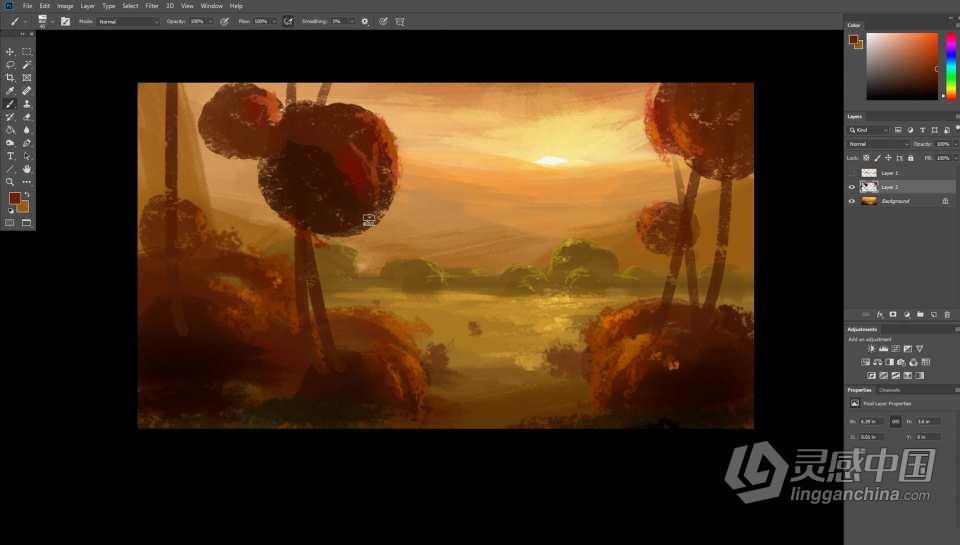Show the hidden top layer

(x=852, y=173)
